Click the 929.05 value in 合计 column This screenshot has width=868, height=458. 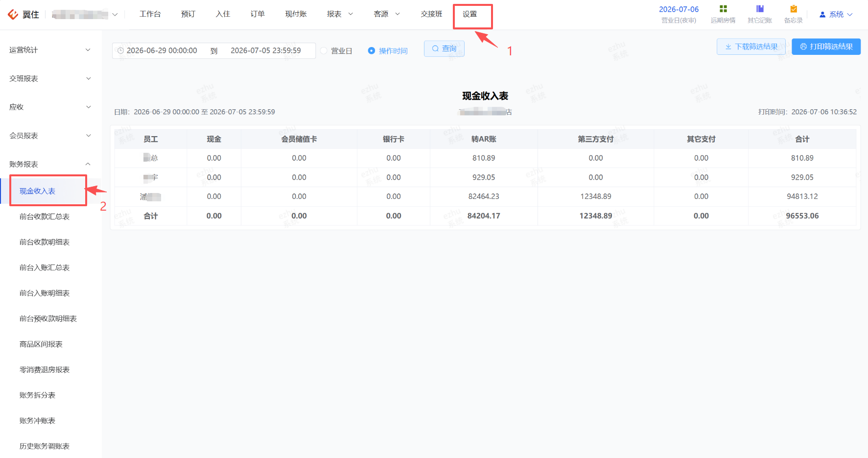coord(802,177)
